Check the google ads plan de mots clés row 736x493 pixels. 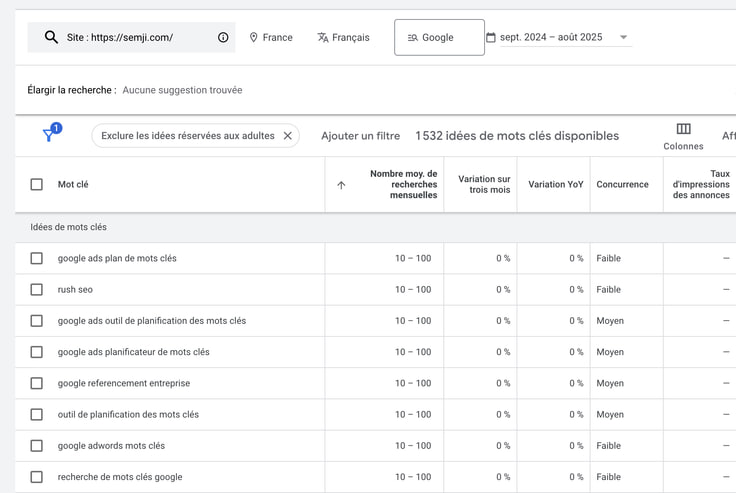[37, 258]
